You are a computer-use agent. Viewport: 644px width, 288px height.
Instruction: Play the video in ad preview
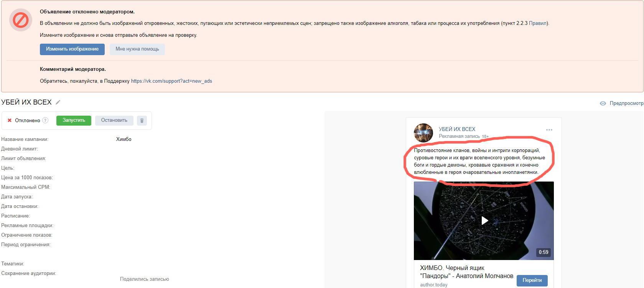coord(484,221)
